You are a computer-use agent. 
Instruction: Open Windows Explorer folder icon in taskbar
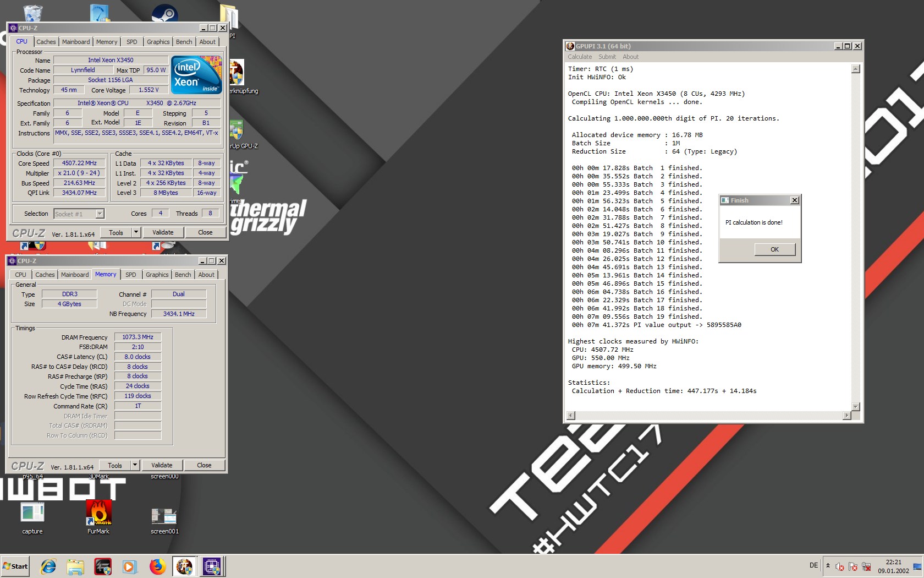75,566
